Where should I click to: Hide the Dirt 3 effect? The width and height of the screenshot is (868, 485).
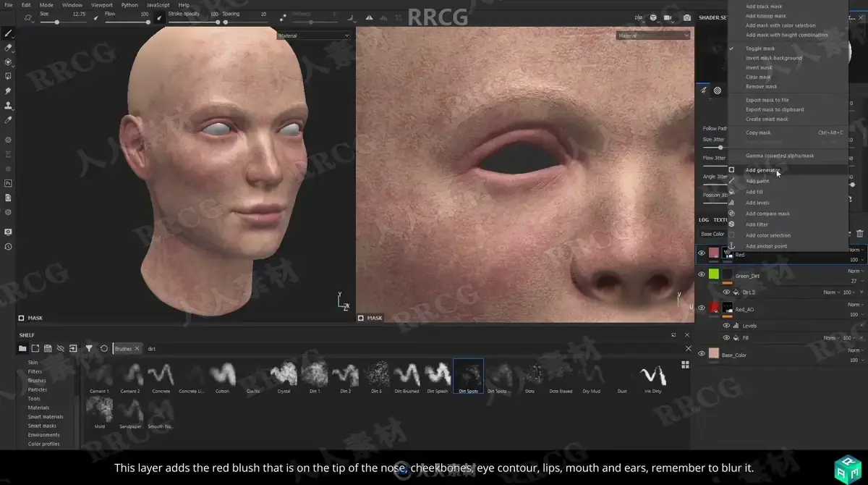pyautogui.click(x=726, y=292)
